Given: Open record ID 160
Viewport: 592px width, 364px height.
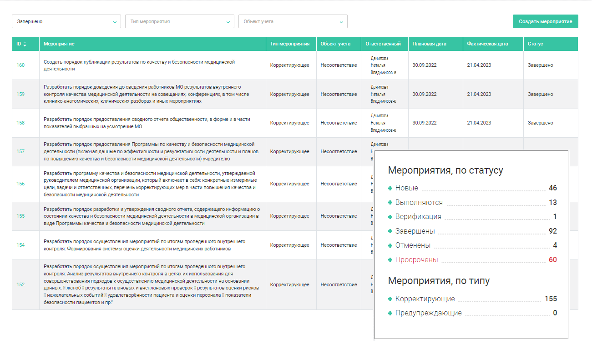Looking at the screenshot, I should (x=20, y=65).
